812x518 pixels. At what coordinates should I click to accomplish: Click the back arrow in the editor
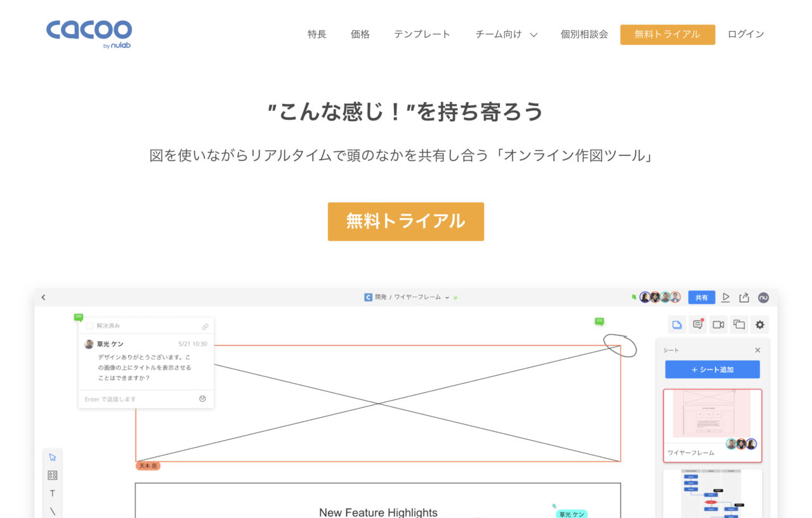point(43,297)
